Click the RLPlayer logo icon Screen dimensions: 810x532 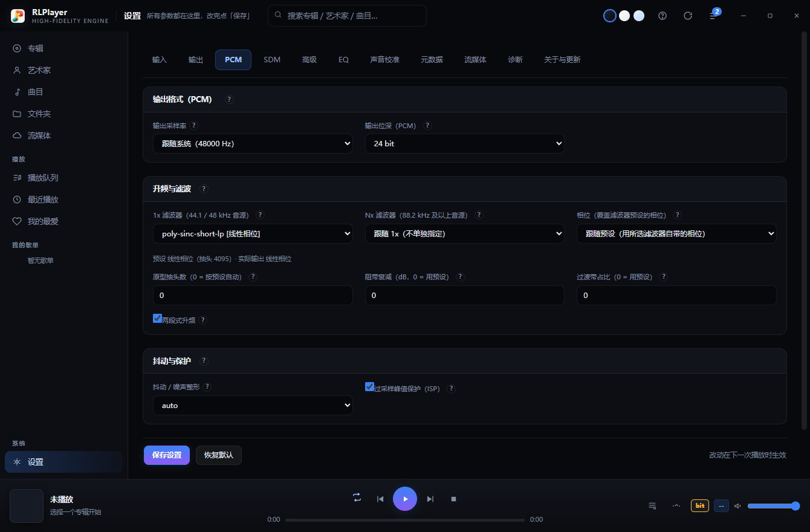tap(18, 16)
